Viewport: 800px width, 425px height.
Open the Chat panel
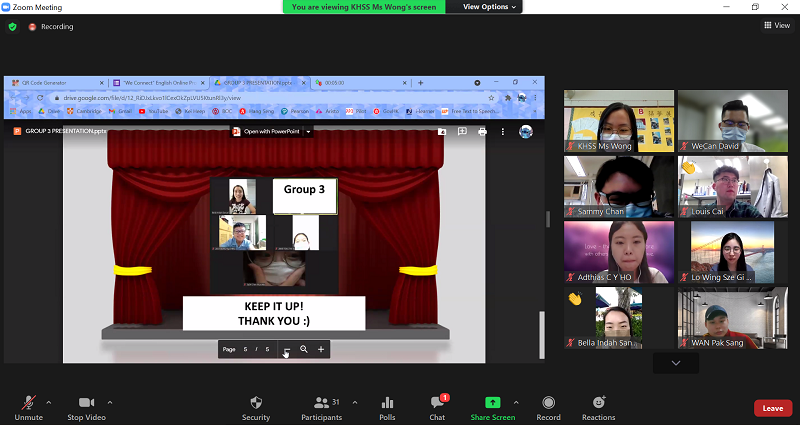tap(437, 403)
